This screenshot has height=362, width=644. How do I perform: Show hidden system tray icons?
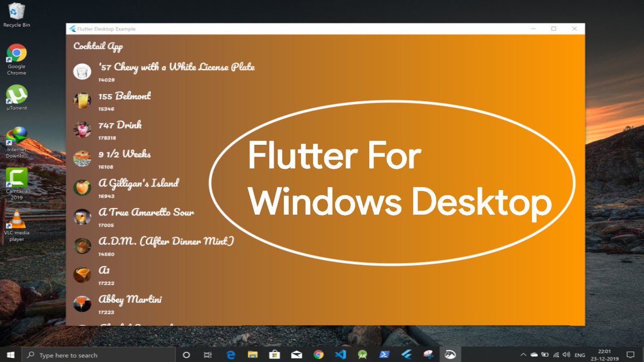point(523,354)
